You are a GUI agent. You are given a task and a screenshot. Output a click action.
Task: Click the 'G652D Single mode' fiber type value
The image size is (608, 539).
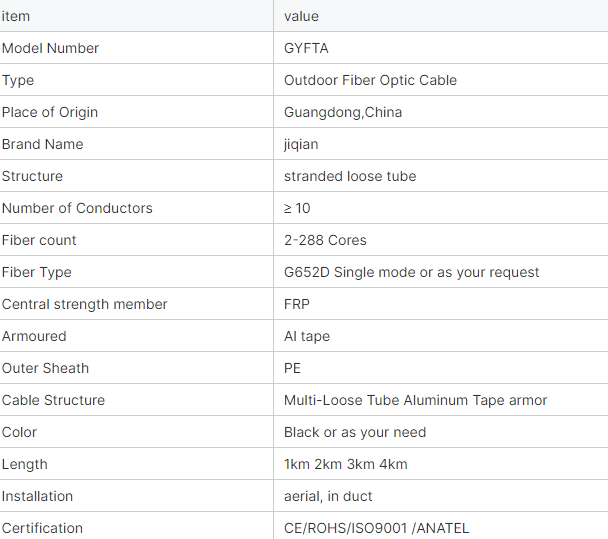(411, 272)
